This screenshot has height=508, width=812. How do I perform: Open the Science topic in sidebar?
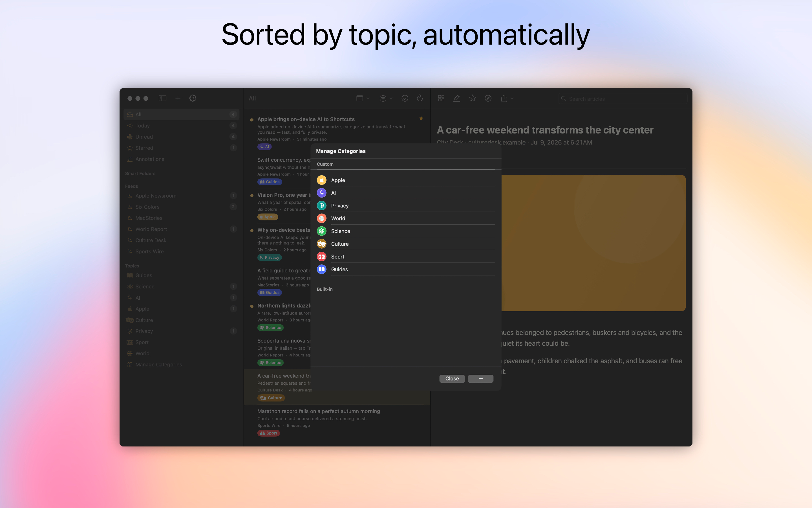point(181,286)
